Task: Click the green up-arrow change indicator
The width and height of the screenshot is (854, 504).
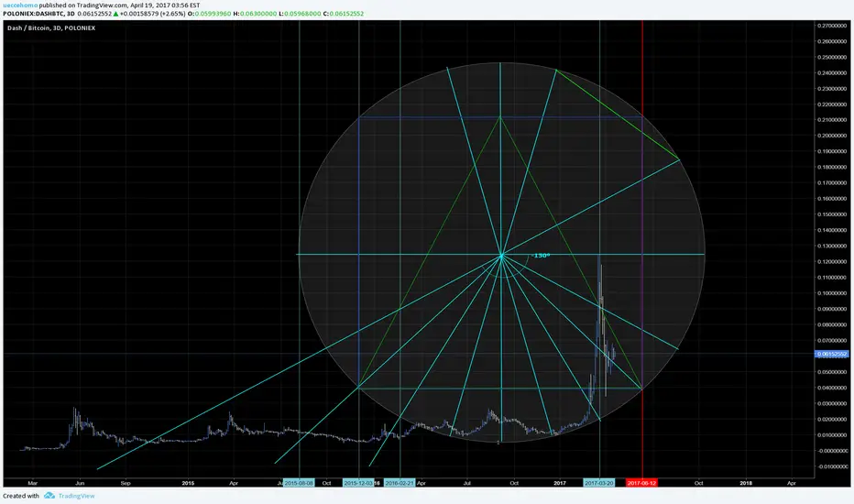Action: [115, 14]
